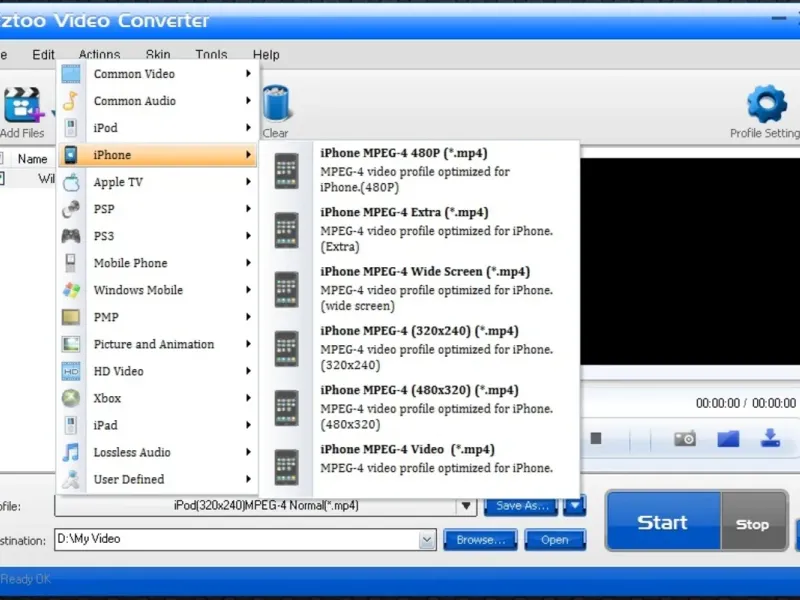Screen dimensions: 800x600
Task: Choose iPhone MPEG-4 (480x320) profile
Action: 420,407
